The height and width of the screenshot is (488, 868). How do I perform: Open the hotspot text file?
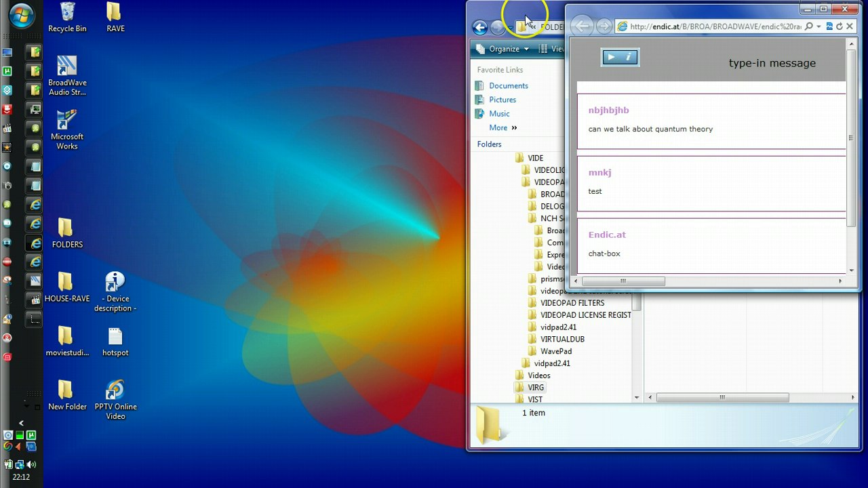115,342
